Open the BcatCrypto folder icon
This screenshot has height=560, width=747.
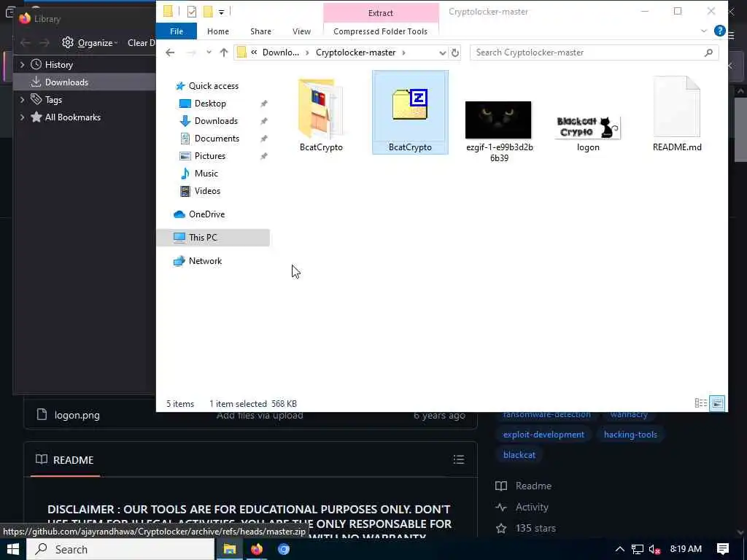321,110
